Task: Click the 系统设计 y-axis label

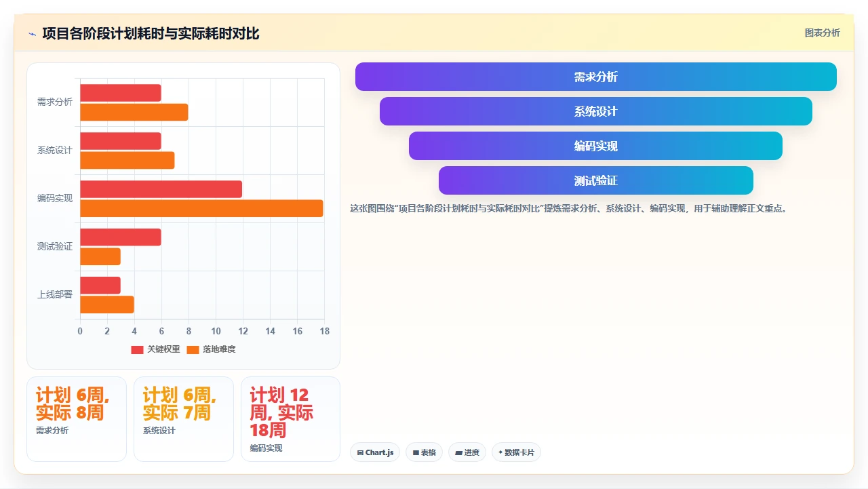Action: pos(55,151)
